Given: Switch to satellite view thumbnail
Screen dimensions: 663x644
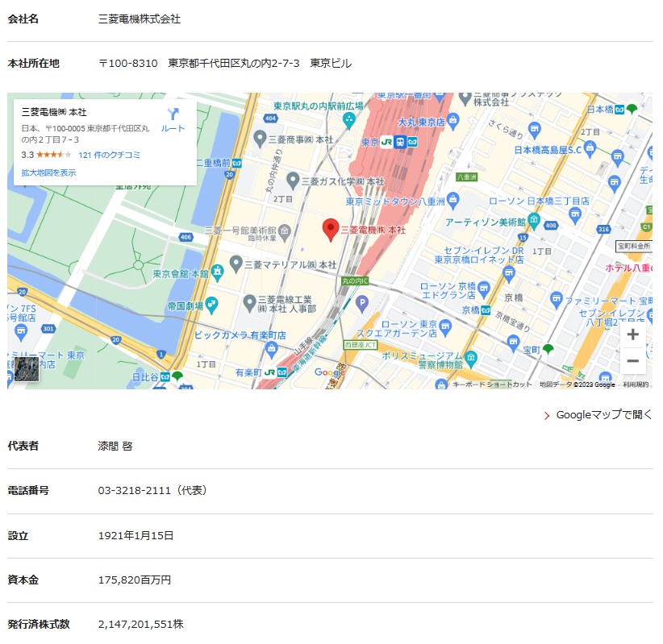Looking at the screenshot, I should (27, 369).
